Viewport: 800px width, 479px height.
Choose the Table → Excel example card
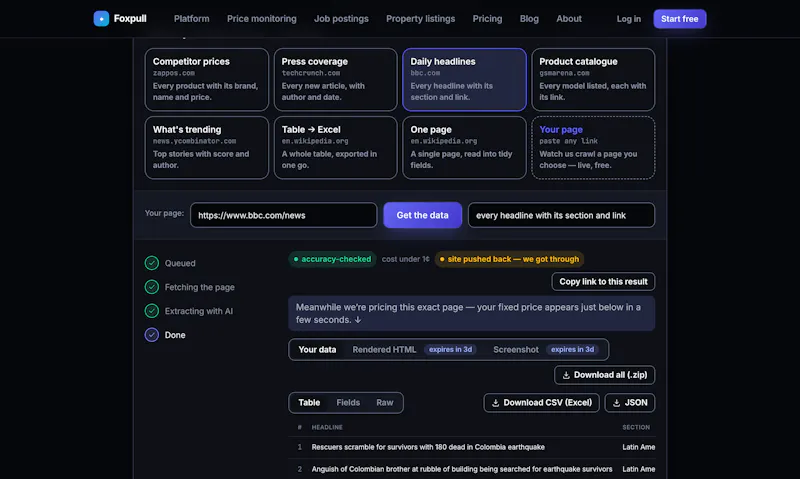tap(335, 148)
